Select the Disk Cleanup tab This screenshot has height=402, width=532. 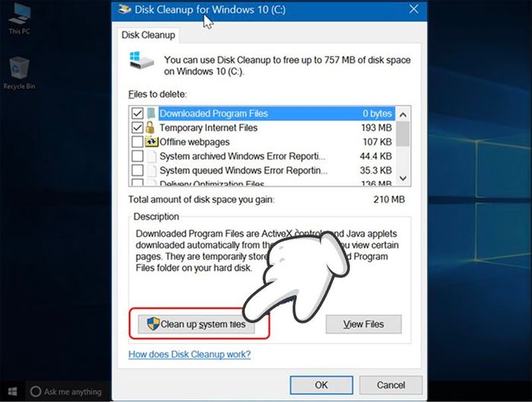(148, 35)
